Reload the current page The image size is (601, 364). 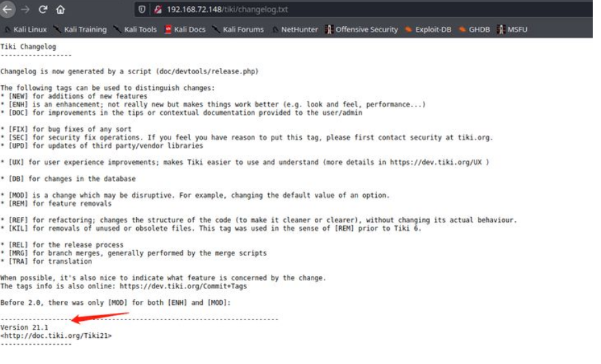[x=43, y=10]
